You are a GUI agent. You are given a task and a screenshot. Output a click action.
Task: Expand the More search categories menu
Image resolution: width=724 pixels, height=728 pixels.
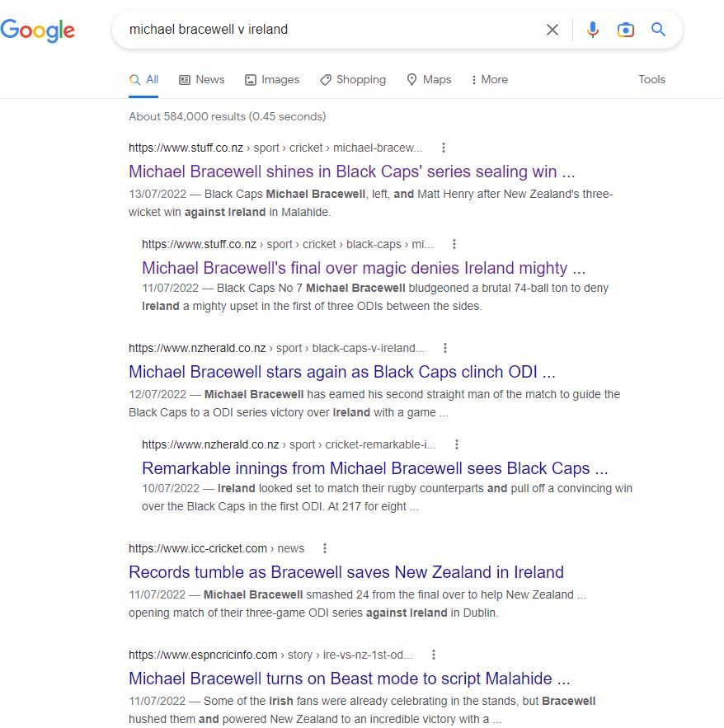click(489, 80)
